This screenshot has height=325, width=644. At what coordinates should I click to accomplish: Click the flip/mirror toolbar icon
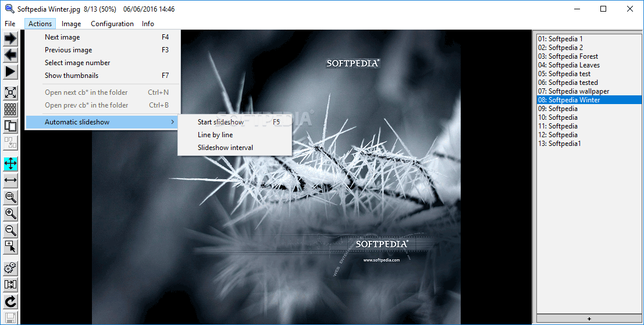10,284
